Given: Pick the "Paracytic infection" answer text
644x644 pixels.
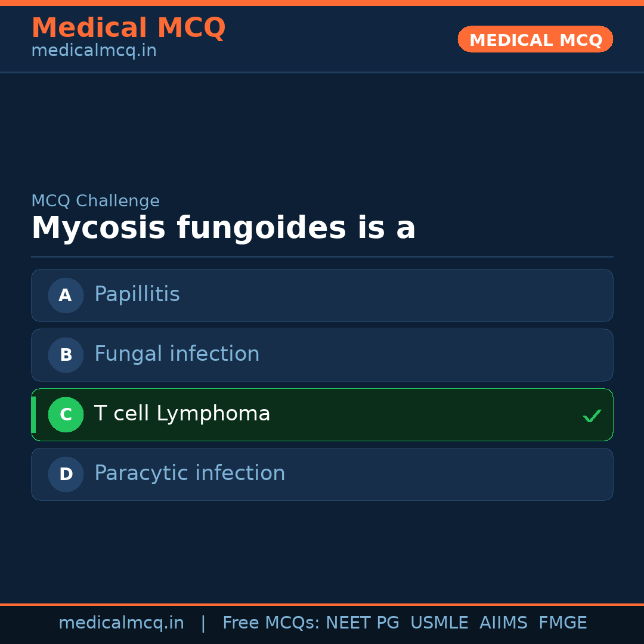Looking at the screenshot, I should pos(190,473).
